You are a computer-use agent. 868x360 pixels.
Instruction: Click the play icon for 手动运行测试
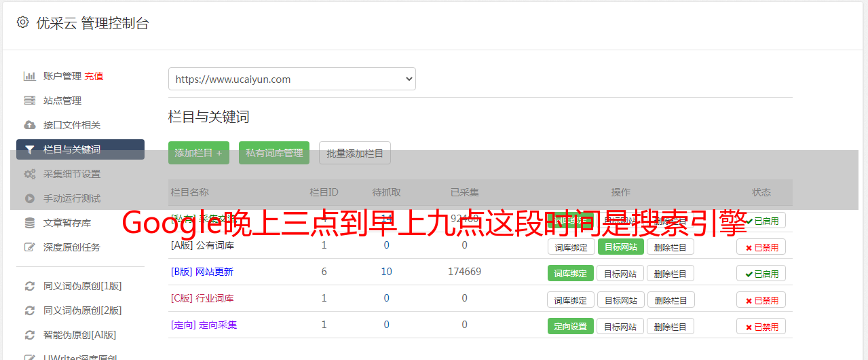point(29,198)
